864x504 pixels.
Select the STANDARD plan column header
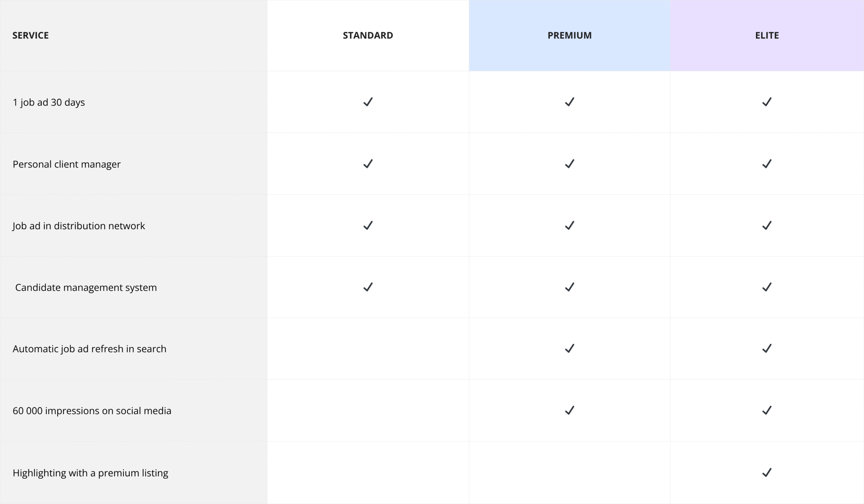click(x=368, y=35)
